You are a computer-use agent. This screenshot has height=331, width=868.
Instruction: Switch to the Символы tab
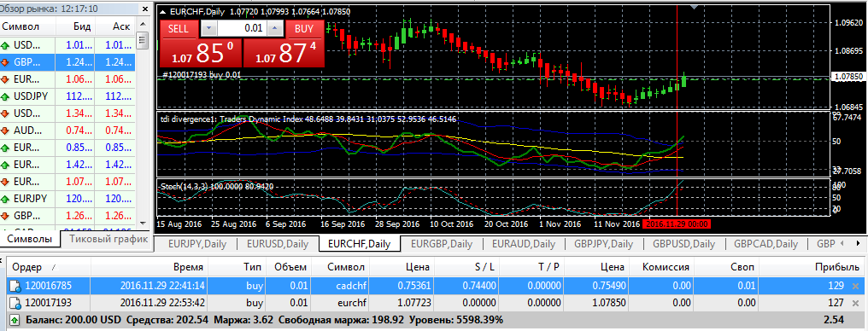[x=30, y=239]
